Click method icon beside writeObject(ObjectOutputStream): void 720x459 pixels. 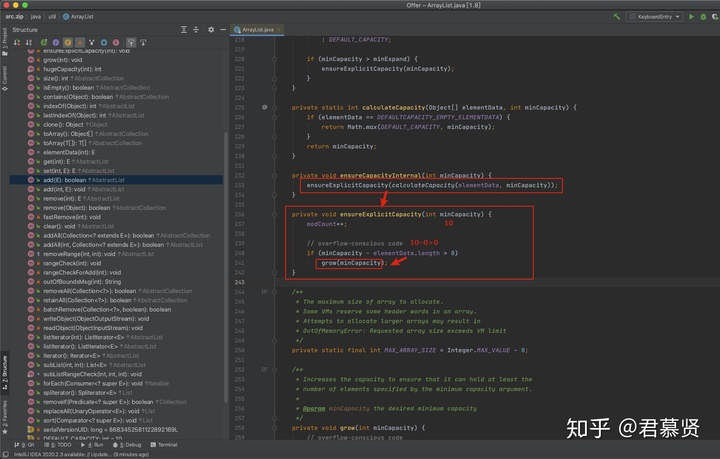tap(31, 319)
